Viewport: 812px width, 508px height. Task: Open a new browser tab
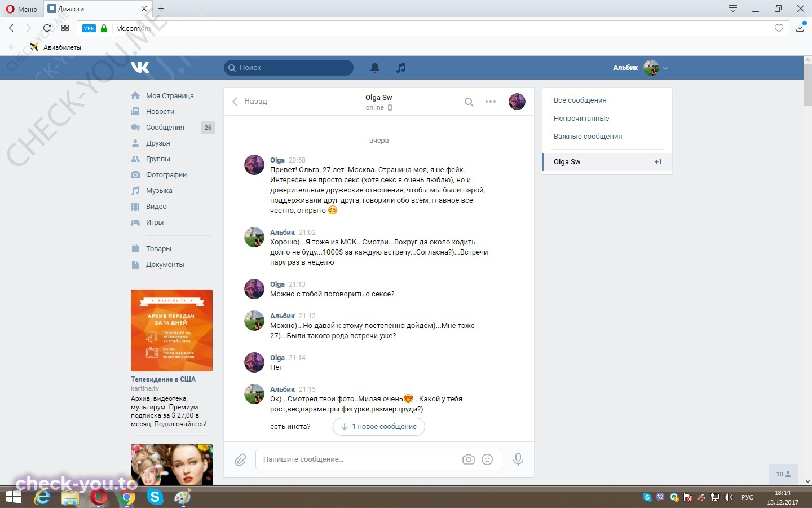point(161,9)
